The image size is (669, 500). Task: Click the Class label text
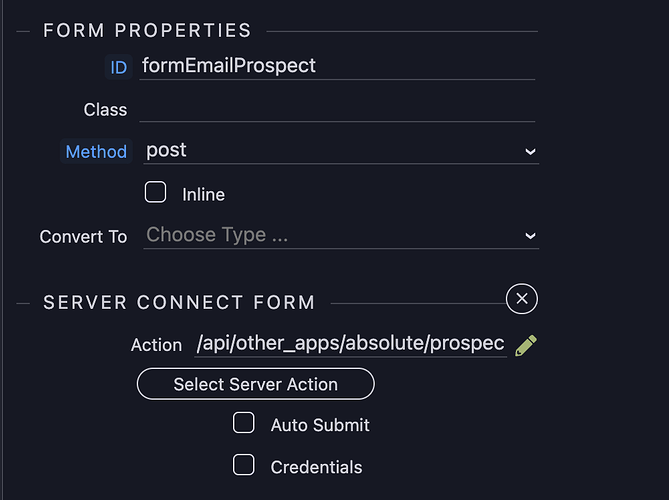tap(105, 109)
